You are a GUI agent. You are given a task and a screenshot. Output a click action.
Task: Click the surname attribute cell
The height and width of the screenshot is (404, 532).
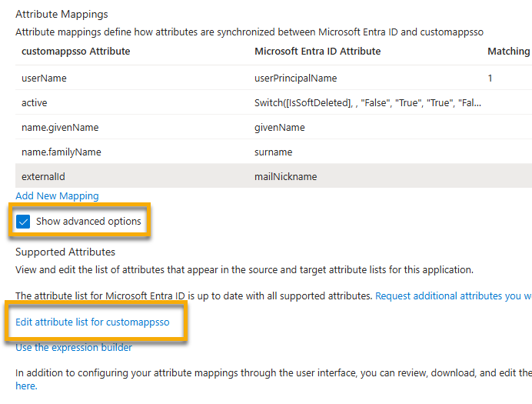coord(273,152)
